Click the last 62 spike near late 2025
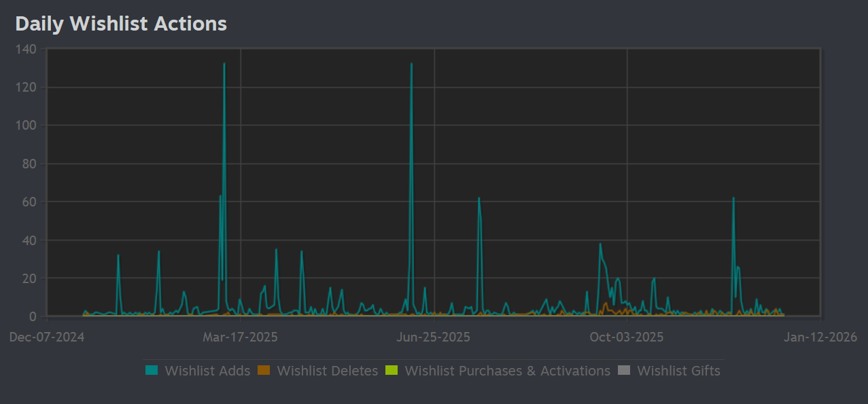Image resolution: width=868 pixels, height=404 pixels. click(733, 198)
